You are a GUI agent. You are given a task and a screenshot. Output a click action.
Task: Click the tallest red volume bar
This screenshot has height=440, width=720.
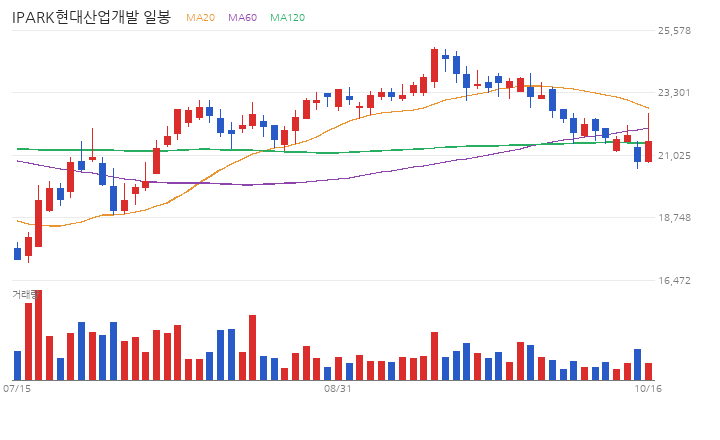pyautogui.click(x=39, y=335)
